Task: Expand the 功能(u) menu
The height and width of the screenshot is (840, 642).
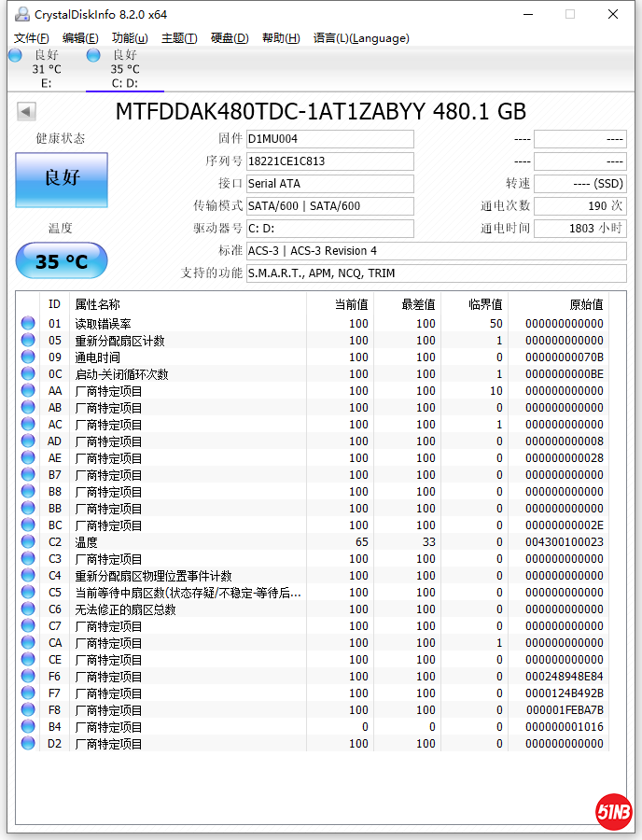Action: pyautogui.click(x=130, y=38)
